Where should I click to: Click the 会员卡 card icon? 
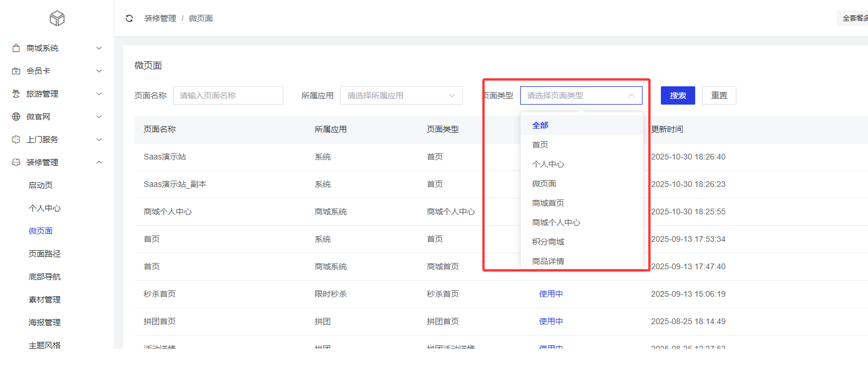(16, 71)
